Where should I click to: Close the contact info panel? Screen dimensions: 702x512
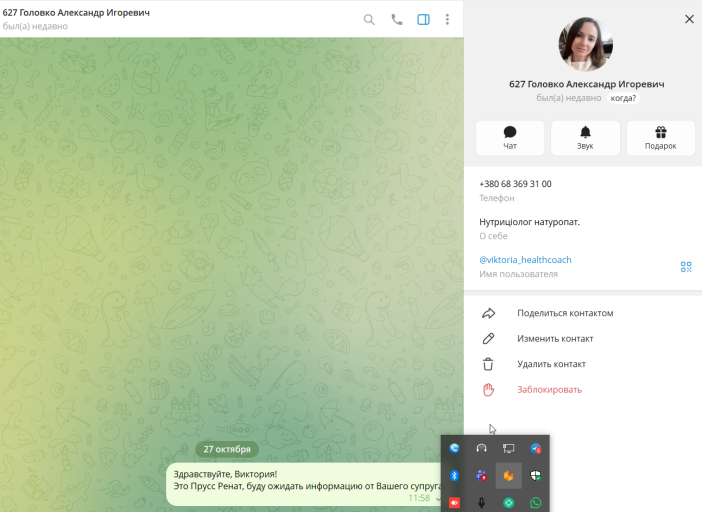689,19
